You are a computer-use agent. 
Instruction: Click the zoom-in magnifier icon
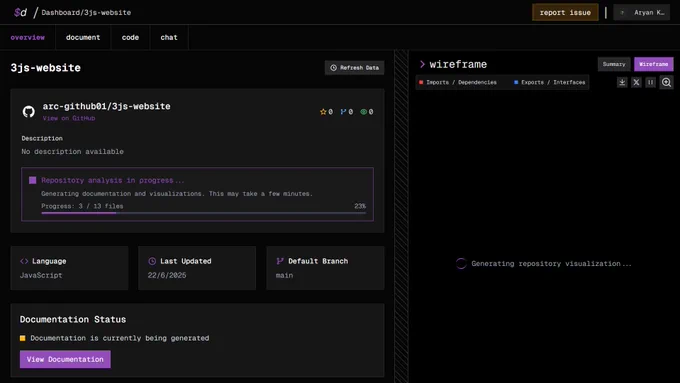[x=667, y=82]
